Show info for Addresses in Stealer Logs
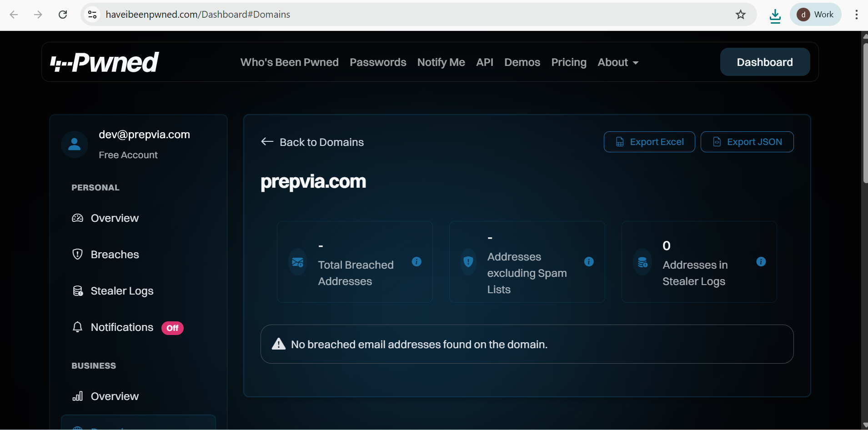 tap(761, 262)
